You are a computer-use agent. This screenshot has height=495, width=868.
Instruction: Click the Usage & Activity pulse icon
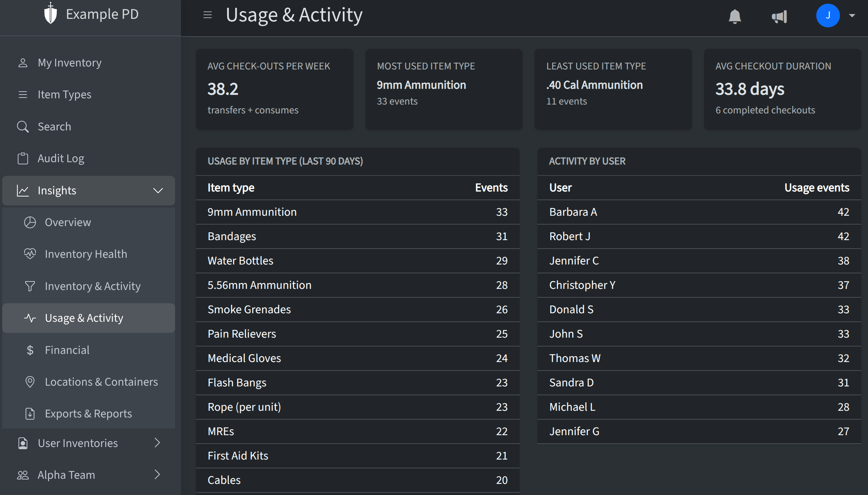click(30, 318)
